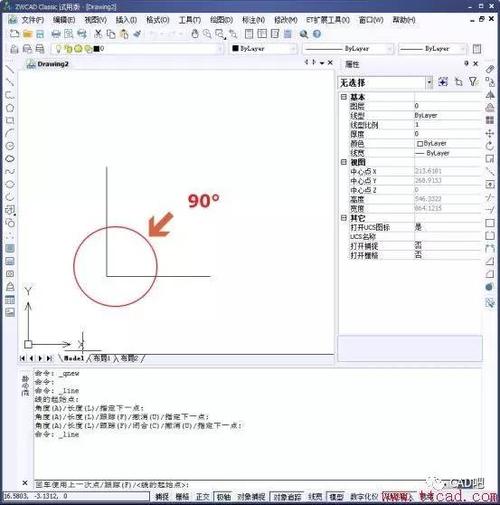The height and width of the screenshot is (505, 500).
Task: Toggle 对象捕捉 object snap in status bar
Action: click(x=251, y=497)
